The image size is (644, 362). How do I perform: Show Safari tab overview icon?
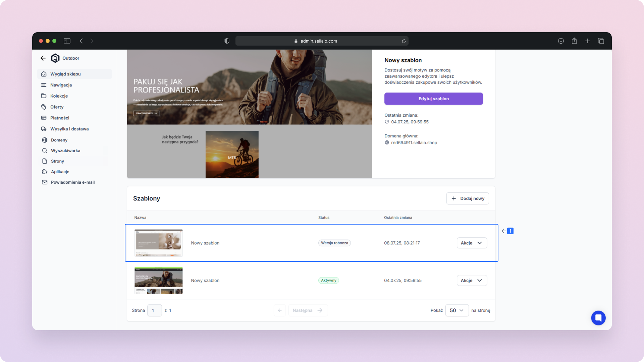(601, 41)
